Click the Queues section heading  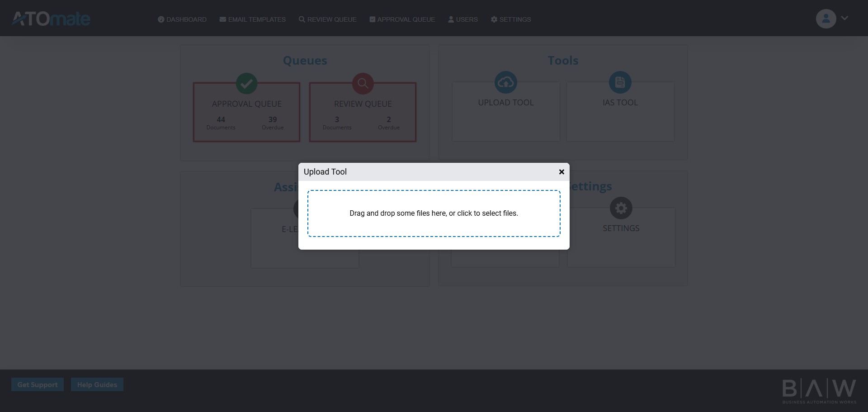point(305,61)
